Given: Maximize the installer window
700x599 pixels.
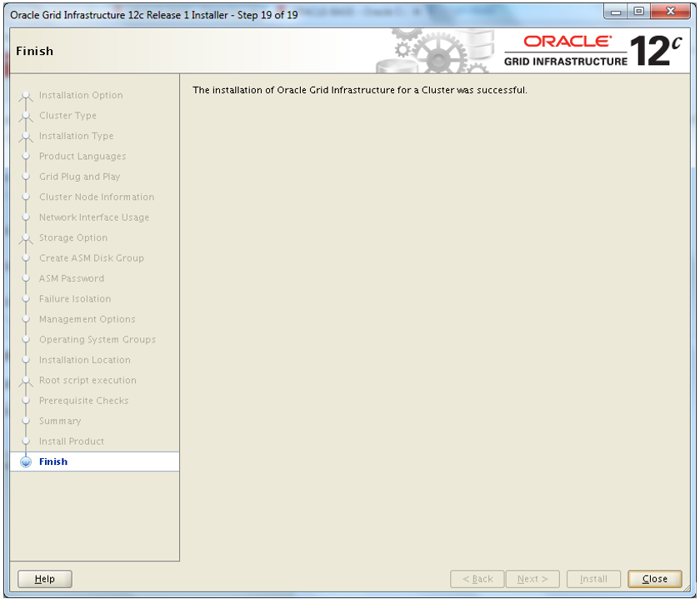Looking at the screenshot, I should point(639,11).
